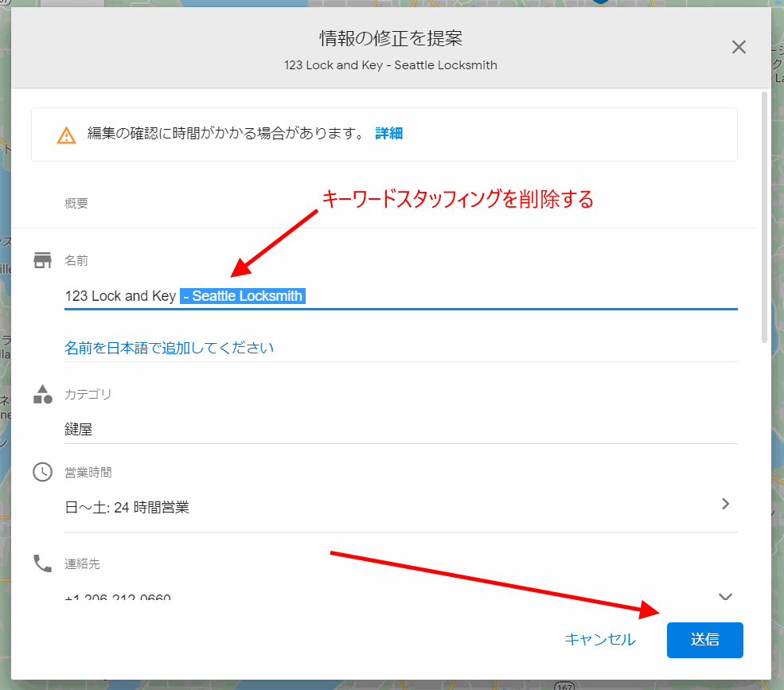Open the 日〜土: 24 時間営業 hours row
784x690 pixels.
point(400,507)
